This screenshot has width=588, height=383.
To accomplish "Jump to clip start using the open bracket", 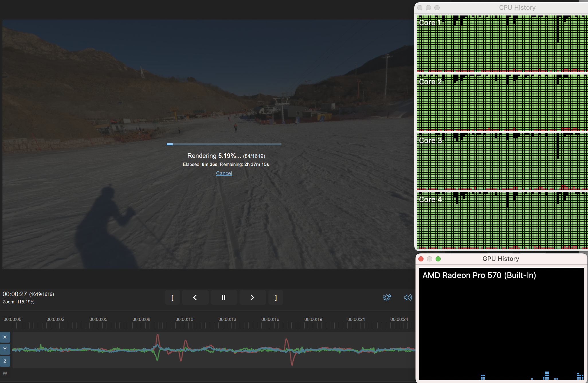I will pyautogui.click(x=172, y=298).
